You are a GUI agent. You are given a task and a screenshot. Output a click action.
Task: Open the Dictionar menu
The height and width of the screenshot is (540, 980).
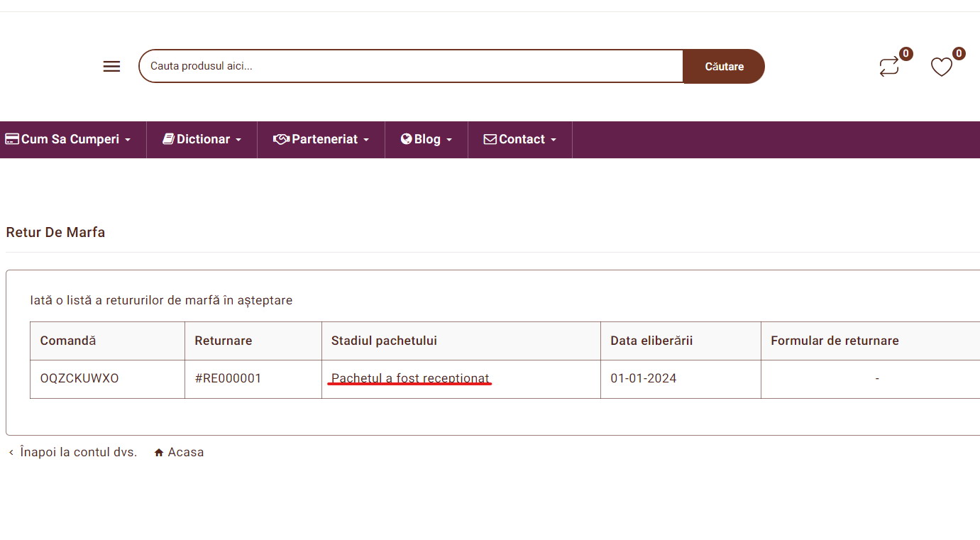tap(202, 140)
